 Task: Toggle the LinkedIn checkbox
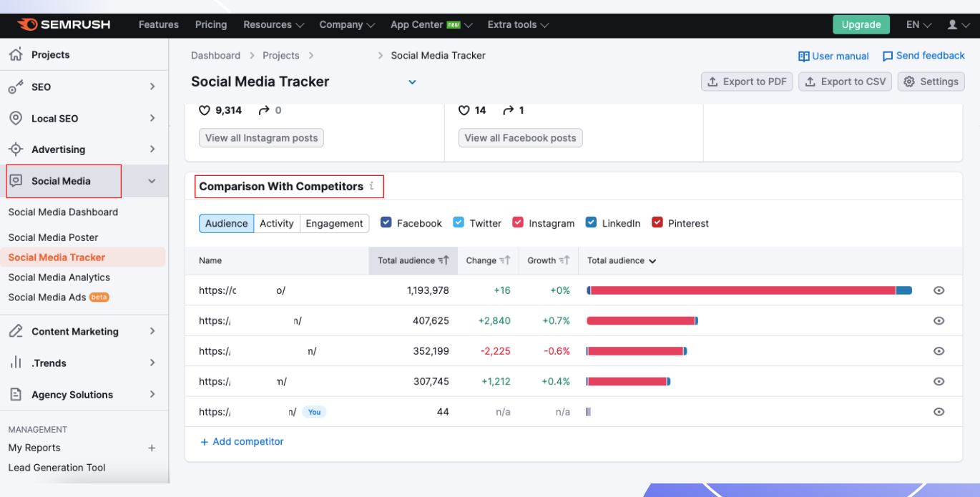pyautogui.click(x=591, y=222)
